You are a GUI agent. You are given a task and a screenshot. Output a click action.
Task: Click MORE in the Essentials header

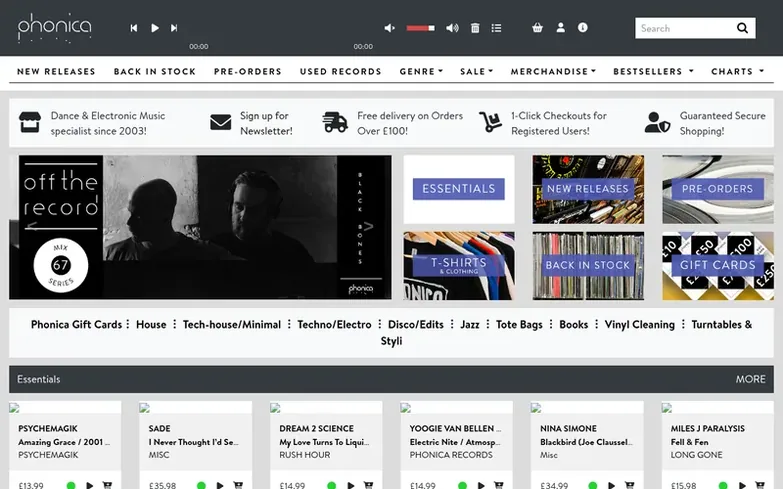point(751,379)
